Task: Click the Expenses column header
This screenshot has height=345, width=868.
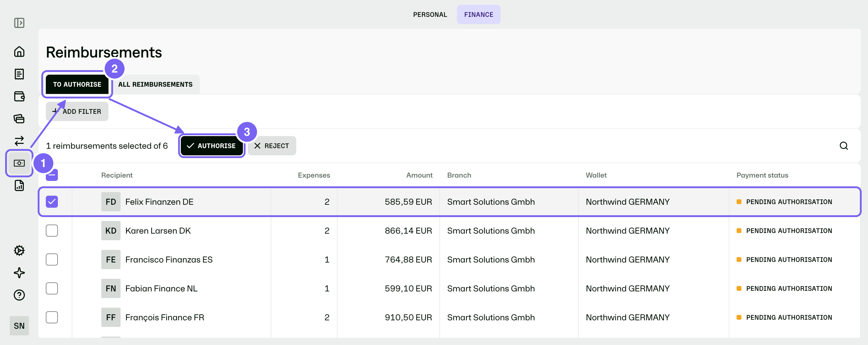Action: coord(314,175)
